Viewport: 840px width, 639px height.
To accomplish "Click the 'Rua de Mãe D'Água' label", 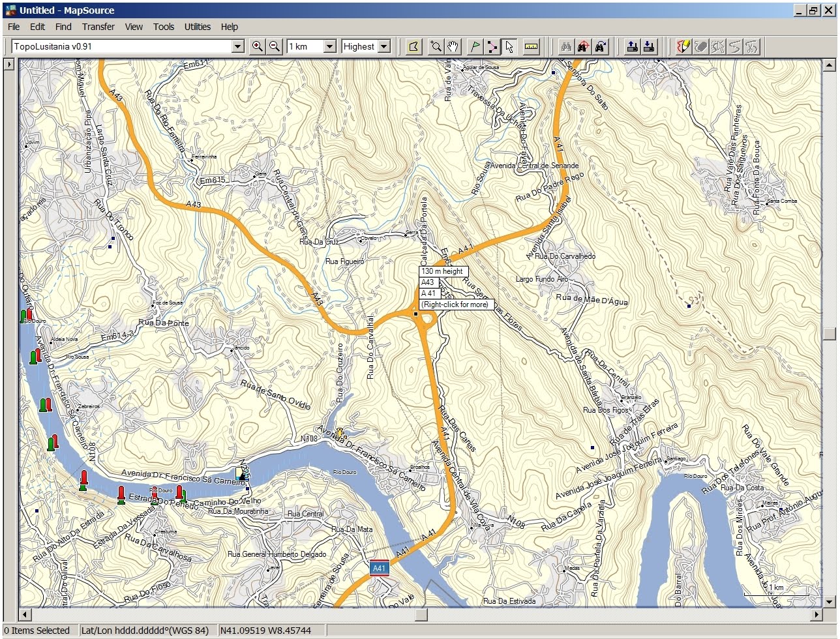I will click(x=592, y=299).
